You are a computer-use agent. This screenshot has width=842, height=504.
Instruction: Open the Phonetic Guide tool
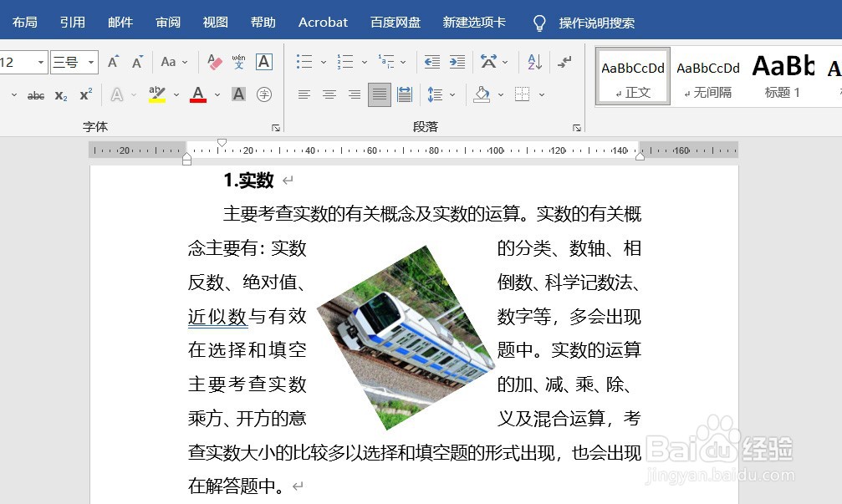[x=238, y=62]
